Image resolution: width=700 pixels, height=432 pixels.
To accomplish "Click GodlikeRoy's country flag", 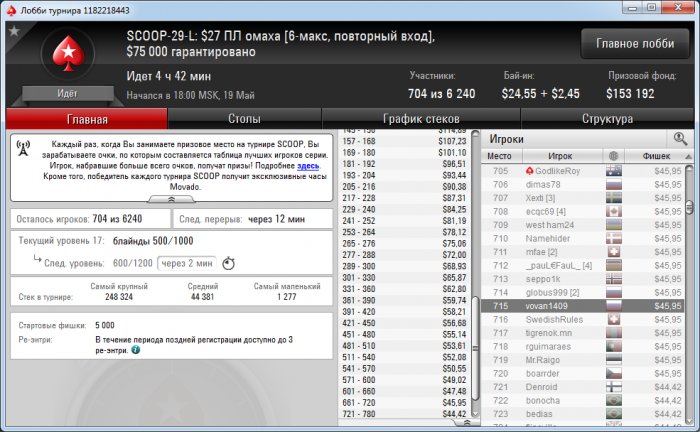I will tap(614, 171).
